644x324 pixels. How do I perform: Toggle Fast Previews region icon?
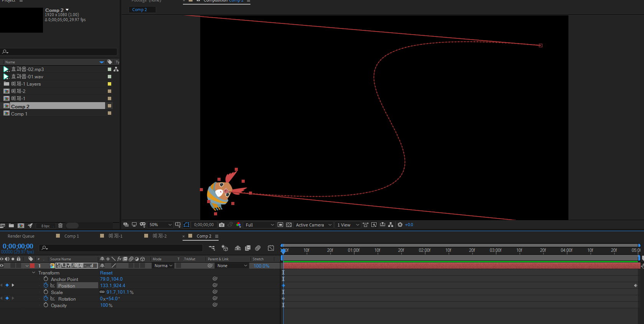[x=280, y=225]
